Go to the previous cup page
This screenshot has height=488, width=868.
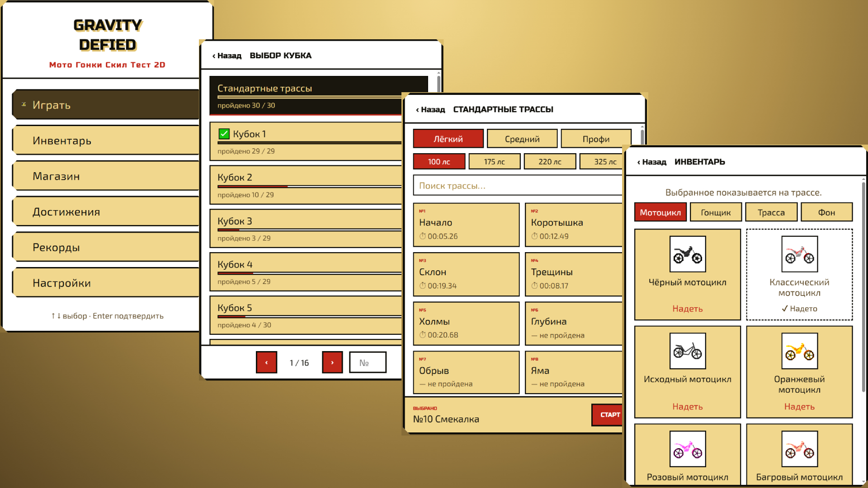tap(266, 362)
